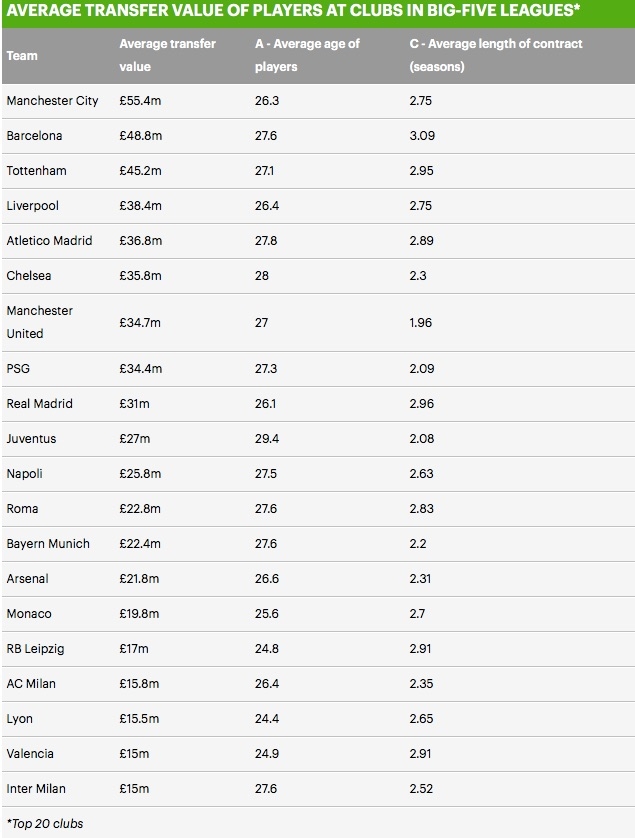This screenshot has height=838, width=635.
Task: Click the Team column header
Action: coord(22,56)
